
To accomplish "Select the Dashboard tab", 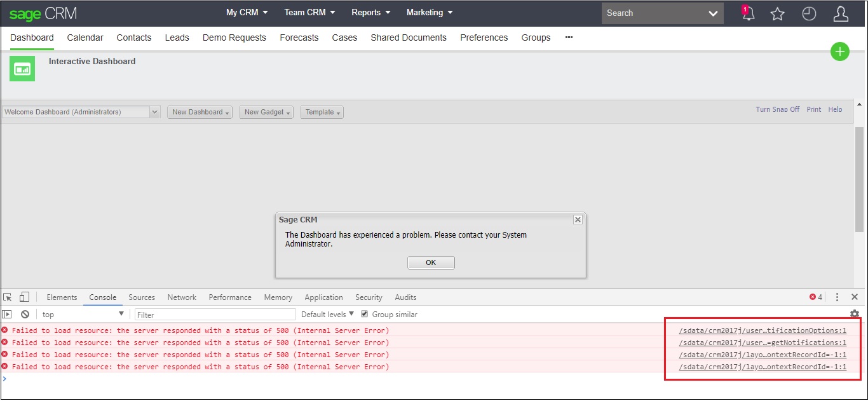I will coord(32,37).
